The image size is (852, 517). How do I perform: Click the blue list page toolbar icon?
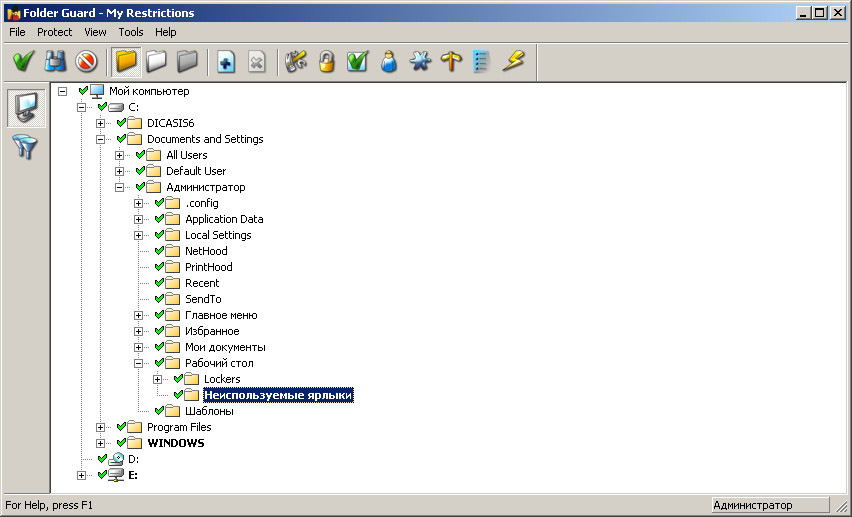481,61
